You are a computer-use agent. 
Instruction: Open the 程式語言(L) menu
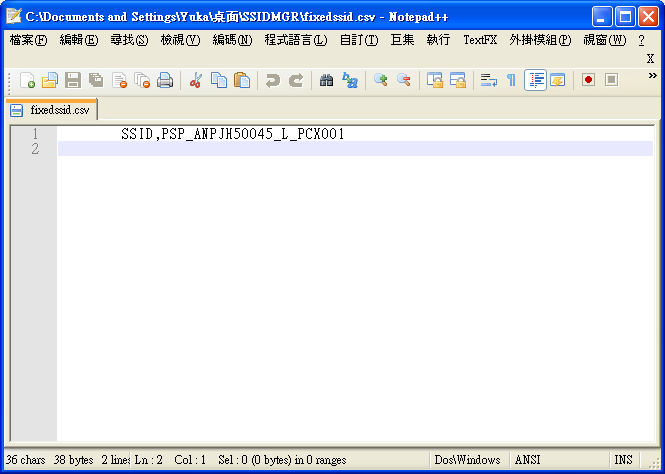(x=295, y=40)
